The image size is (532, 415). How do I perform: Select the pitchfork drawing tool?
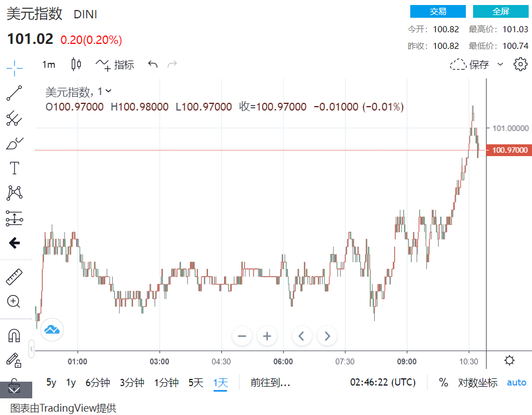[14, 118]
